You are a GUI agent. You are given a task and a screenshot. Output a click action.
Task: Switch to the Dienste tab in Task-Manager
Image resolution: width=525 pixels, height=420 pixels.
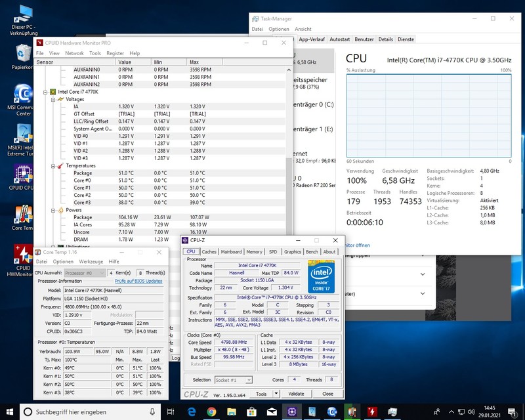tap(406, 39)
